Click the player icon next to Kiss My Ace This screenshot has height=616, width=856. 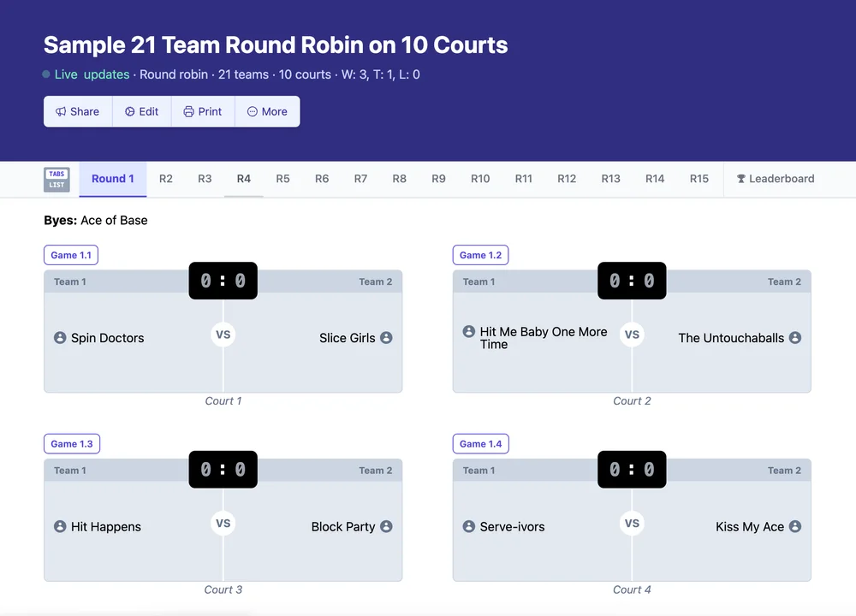[x=797, y=527]
